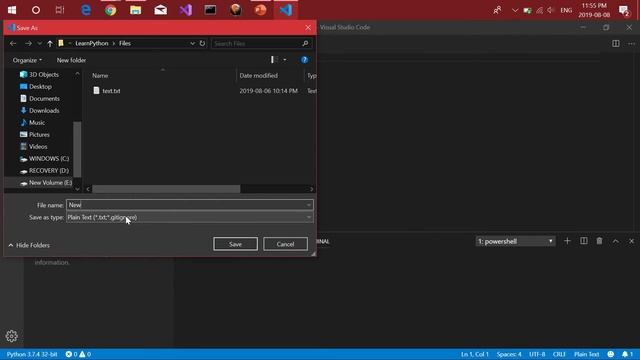Open recent locations dropdown arrow
Viewport: 640px width, 360px height.
40,43
